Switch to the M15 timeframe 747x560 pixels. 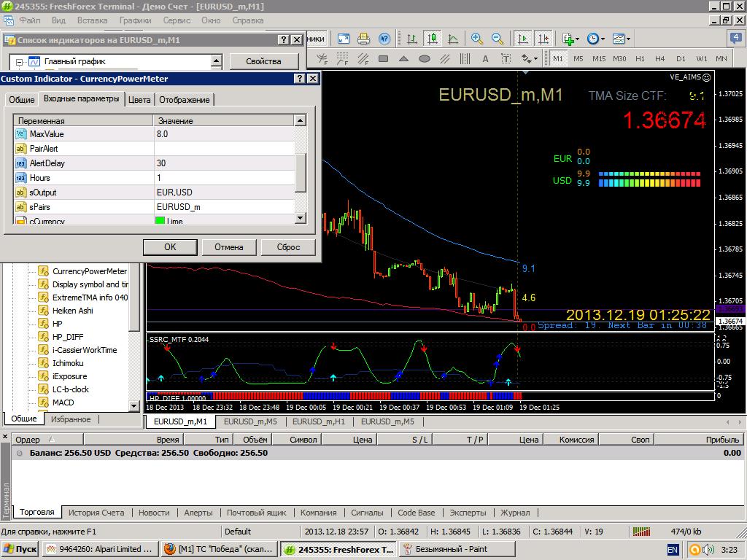[599, 58]
